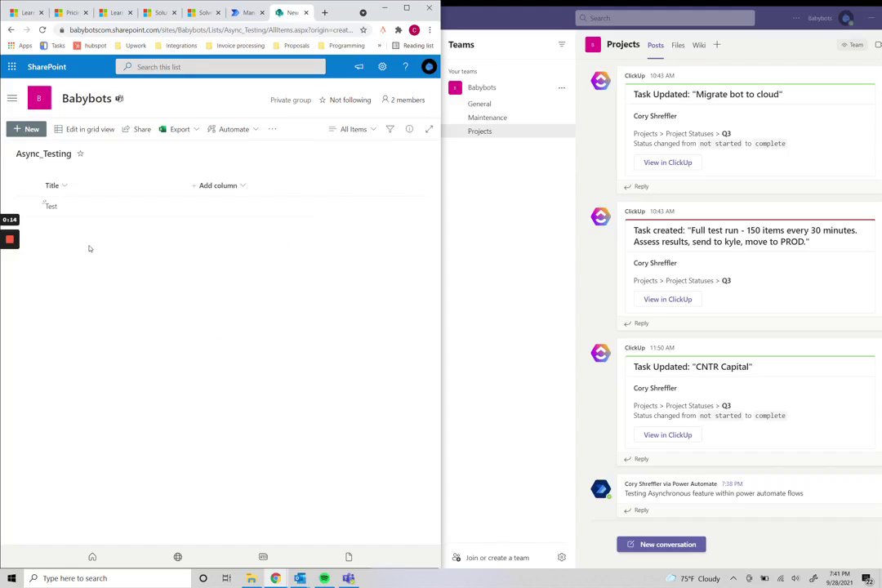Click the New item button
The height and width of the screenshot is (588, 882).
click(26, 129)
